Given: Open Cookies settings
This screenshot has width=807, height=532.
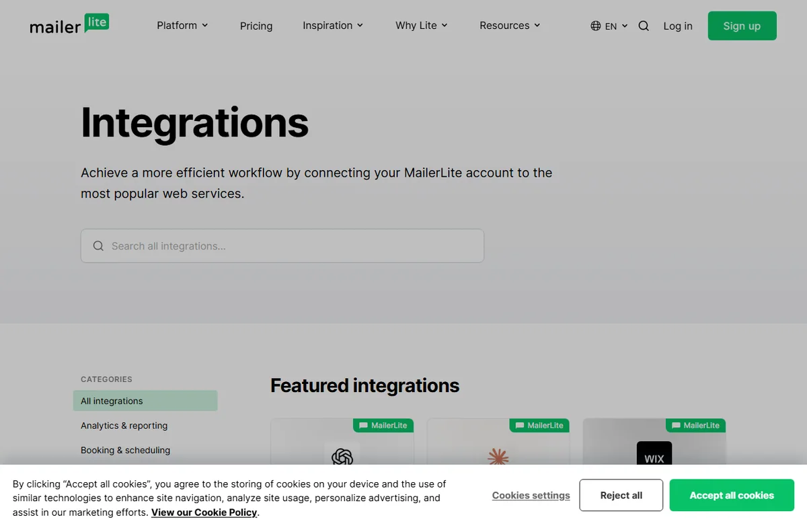Looking at the screenshot, I should point(531,495).
